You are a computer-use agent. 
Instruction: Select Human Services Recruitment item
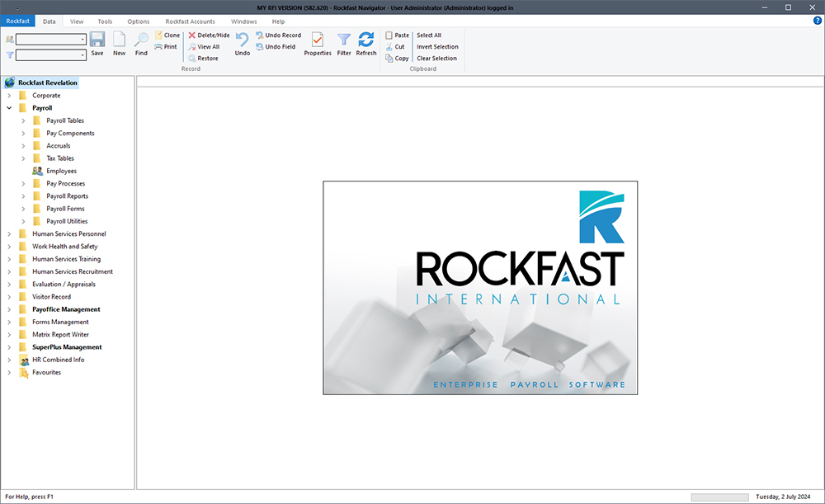coord(73,271)
